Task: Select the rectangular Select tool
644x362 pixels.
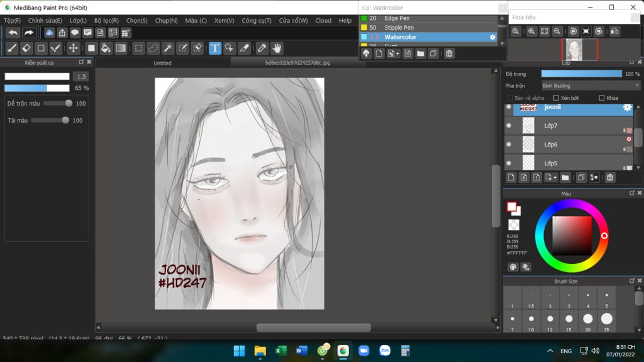Action: pos(138,48)
